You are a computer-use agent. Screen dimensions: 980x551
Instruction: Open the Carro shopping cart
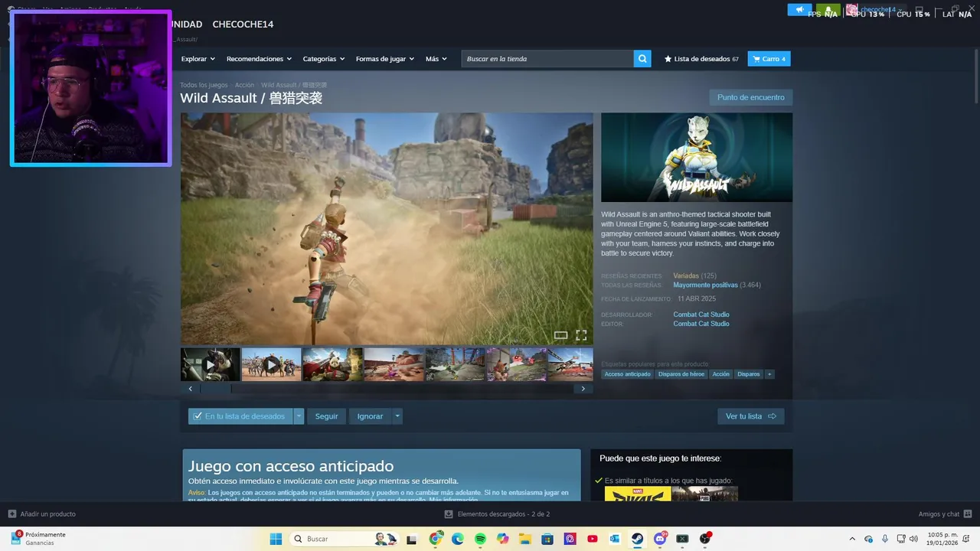click(769, 59)
